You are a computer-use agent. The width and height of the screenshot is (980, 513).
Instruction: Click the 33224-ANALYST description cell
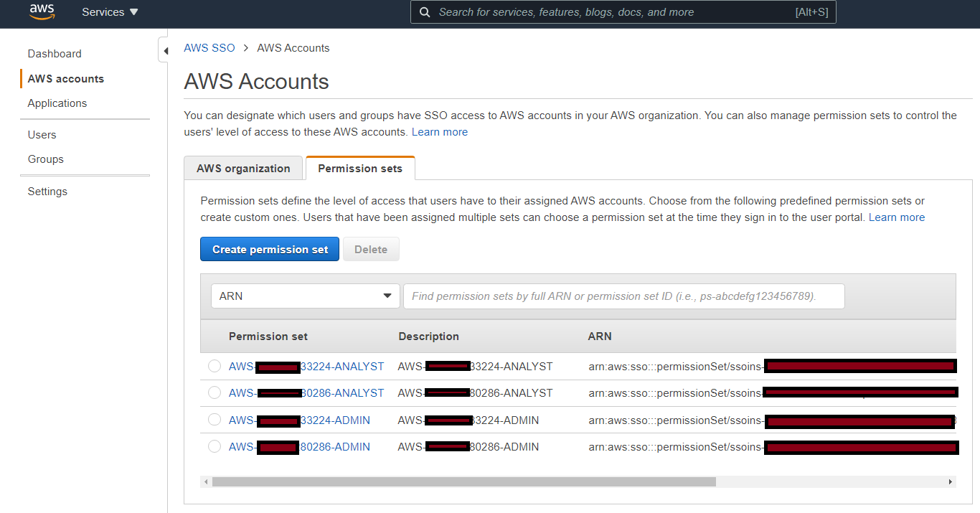[475, 367]
